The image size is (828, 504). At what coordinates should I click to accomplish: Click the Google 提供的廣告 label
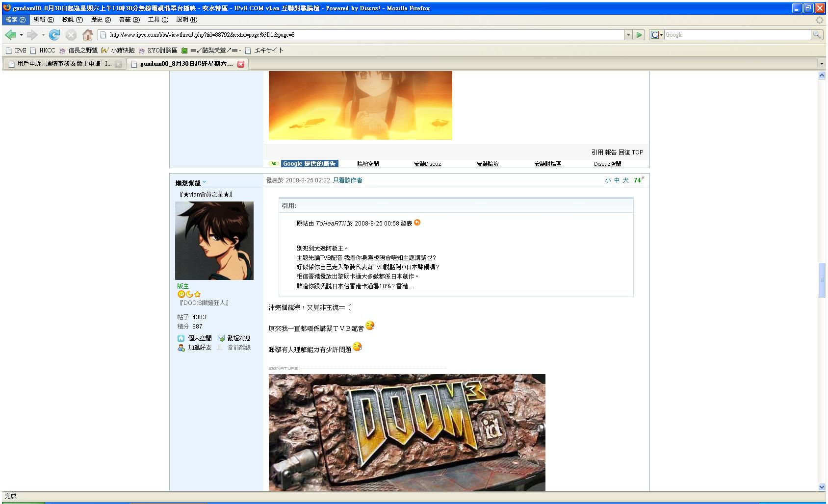[x=310, y=164]
